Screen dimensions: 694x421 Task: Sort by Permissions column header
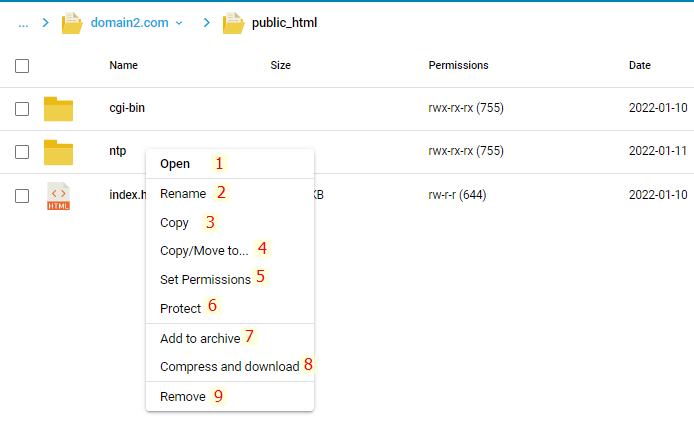pos(458,65)
